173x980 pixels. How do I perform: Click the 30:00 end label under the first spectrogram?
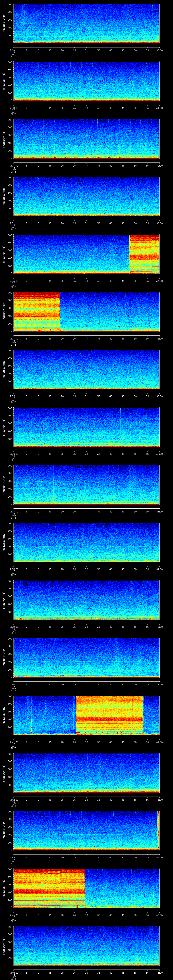(160, 50)
